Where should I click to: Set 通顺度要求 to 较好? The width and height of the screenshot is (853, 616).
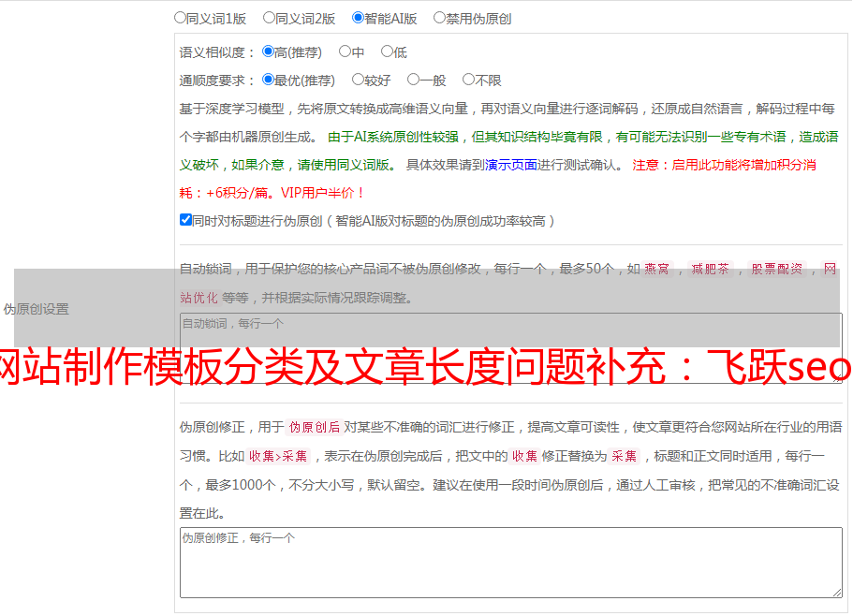[x=358, y=80]
